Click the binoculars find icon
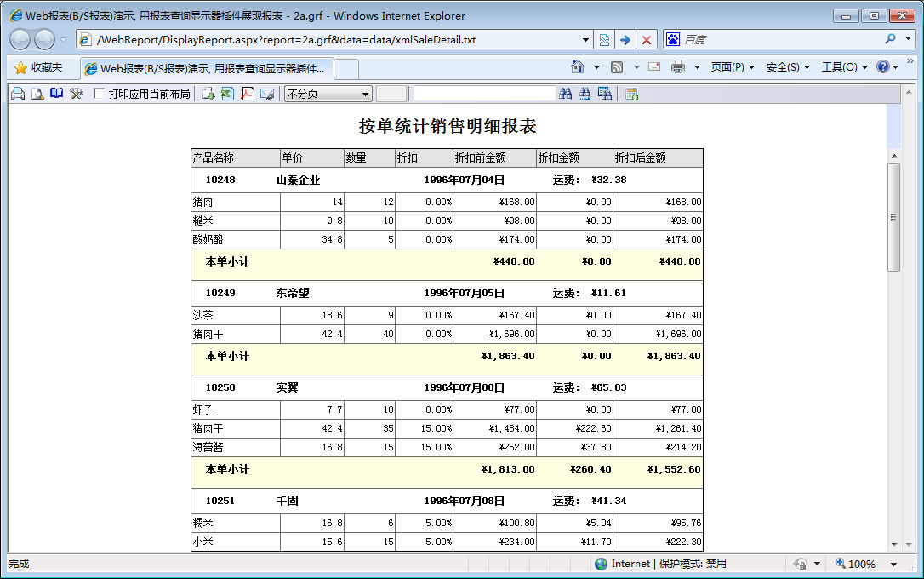The image size is (924, 579). [566, 94]
